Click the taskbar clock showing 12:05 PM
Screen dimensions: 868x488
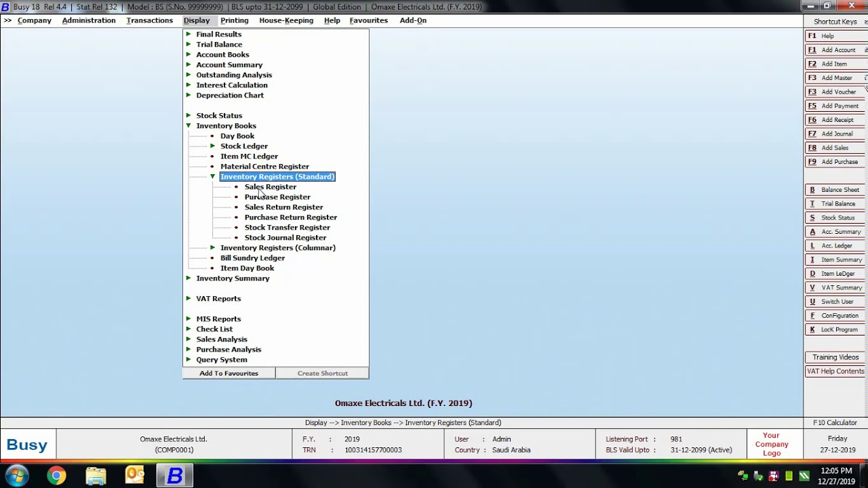836,476
